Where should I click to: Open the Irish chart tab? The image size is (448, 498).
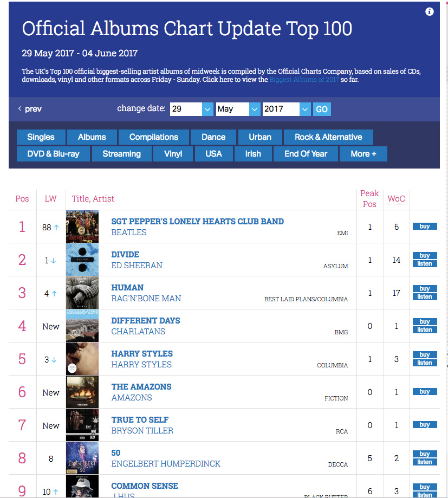(253, 154)
